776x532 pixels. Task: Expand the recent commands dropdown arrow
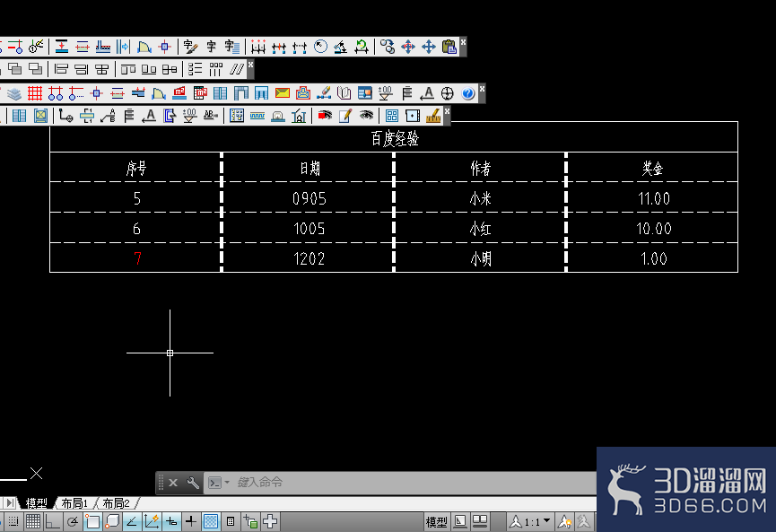coord(227,482)
